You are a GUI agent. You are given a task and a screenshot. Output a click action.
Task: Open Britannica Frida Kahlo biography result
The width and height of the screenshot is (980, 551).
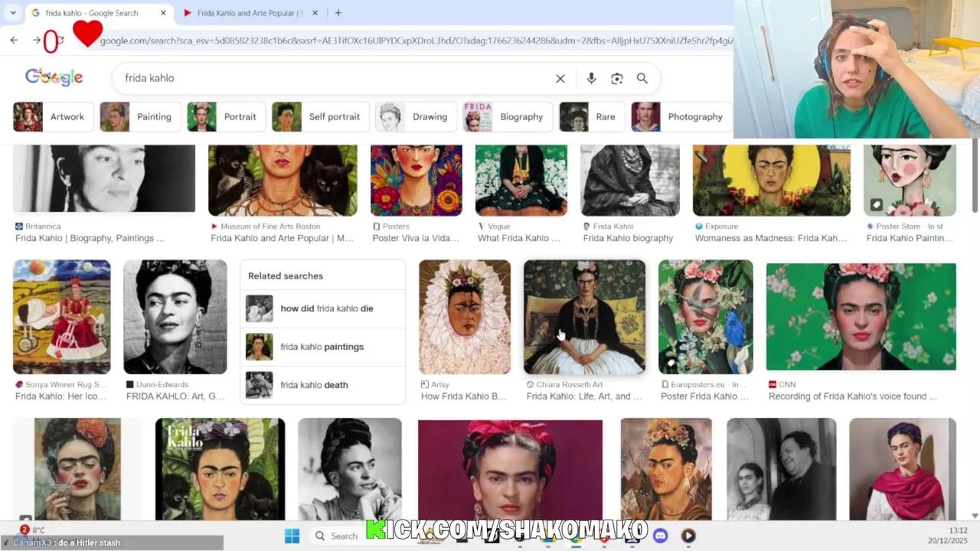click(90, 238)
